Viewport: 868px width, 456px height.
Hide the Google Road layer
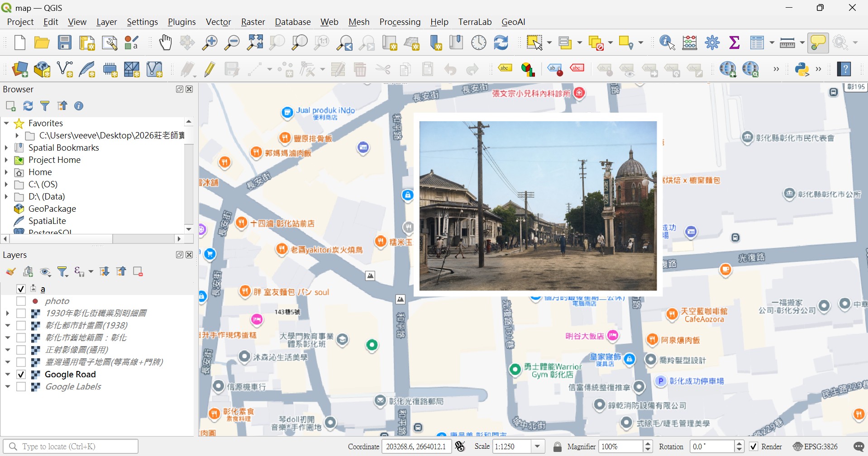point(21,374)
